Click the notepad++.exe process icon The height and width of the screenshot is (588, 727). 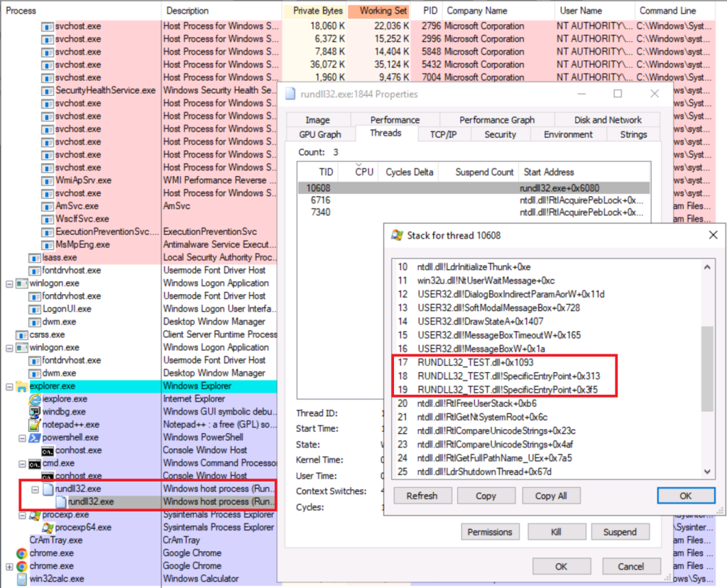(35, 425)
